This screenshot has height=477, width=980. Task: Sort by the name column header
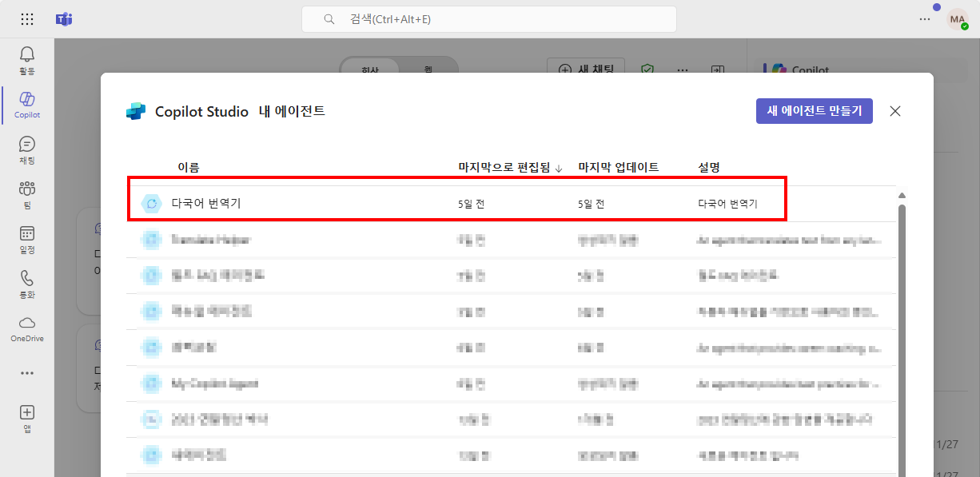pyautogui.click(x=189, y=167)
